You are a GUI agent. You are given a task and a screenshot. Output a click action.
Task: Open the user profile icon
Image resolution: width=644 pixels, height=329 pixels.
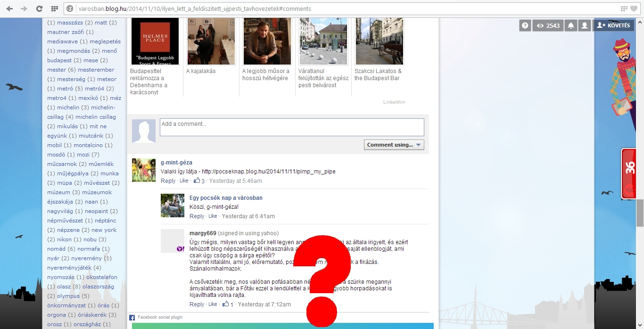pyautogui.click(x=585, y=25)
